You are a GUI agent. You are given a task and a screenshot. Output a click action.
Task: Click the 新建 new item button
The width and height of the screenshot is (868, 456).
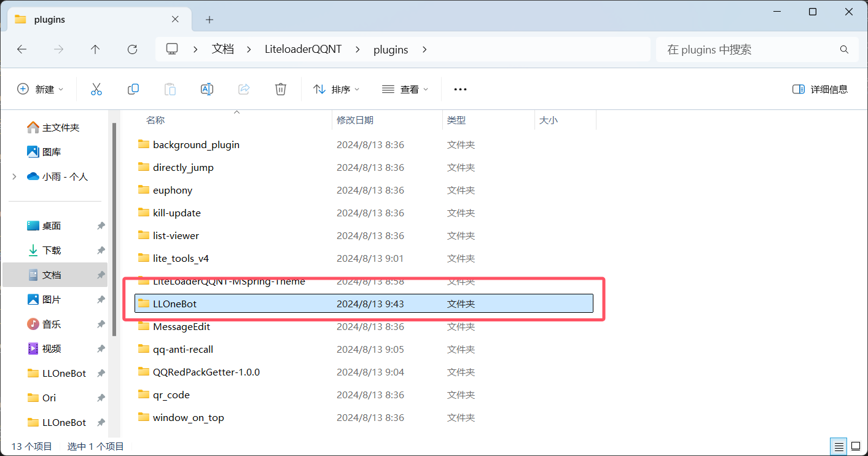[x=41, y=89]
